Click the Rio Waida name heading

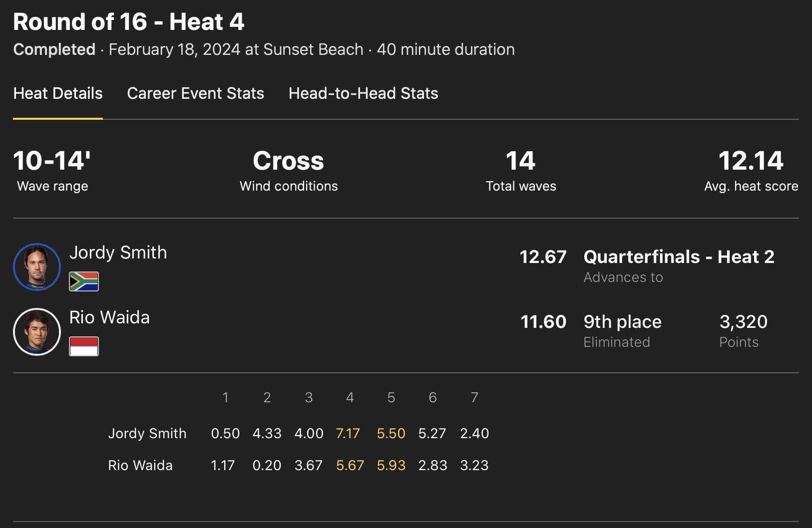pos(109,317)
